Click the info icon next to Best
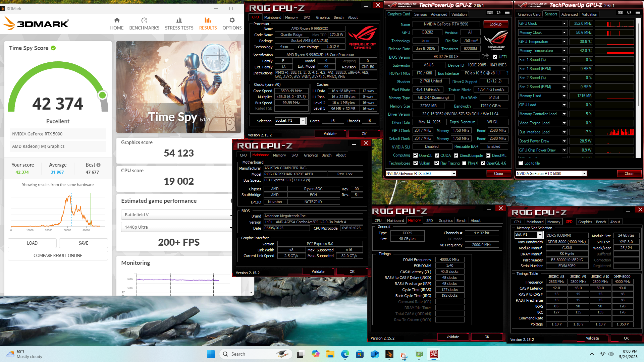Viewport: 644px width, 362px height. (x=99, y=165)
